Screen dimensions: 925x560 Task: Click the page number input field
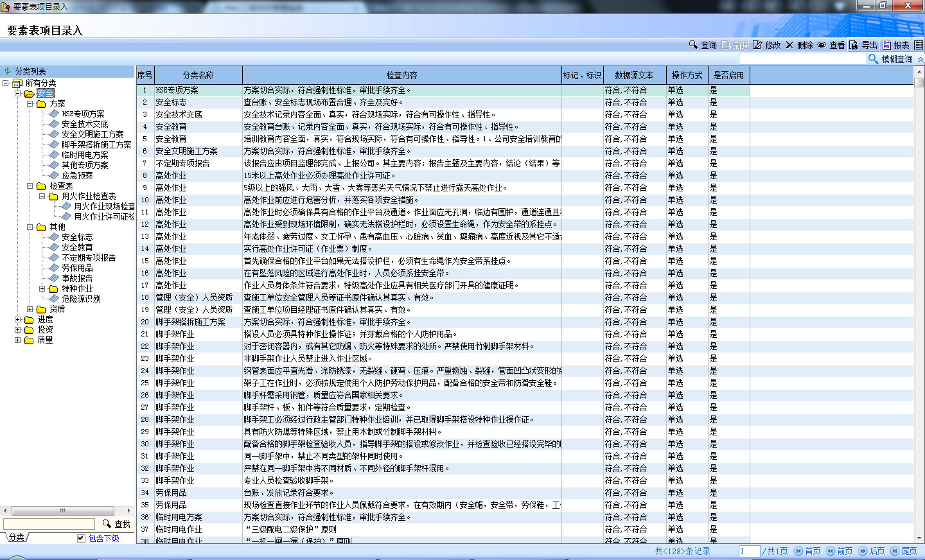click(749, 551)
